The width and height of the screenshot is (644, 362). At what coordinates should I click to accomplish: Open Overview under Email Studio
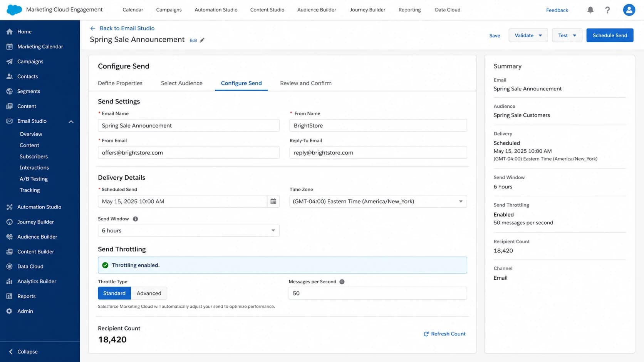pyautogui.click(x=31, y=134)
